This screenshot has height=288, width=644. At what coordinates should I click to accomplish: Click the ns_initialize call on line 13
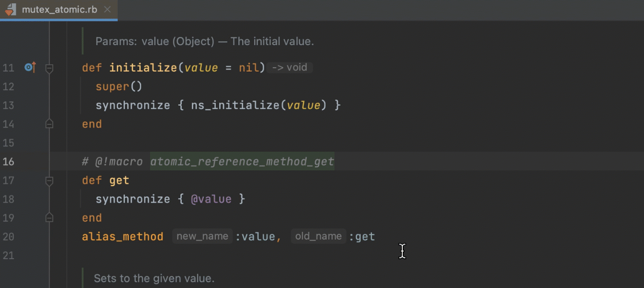tap(235, 105)
